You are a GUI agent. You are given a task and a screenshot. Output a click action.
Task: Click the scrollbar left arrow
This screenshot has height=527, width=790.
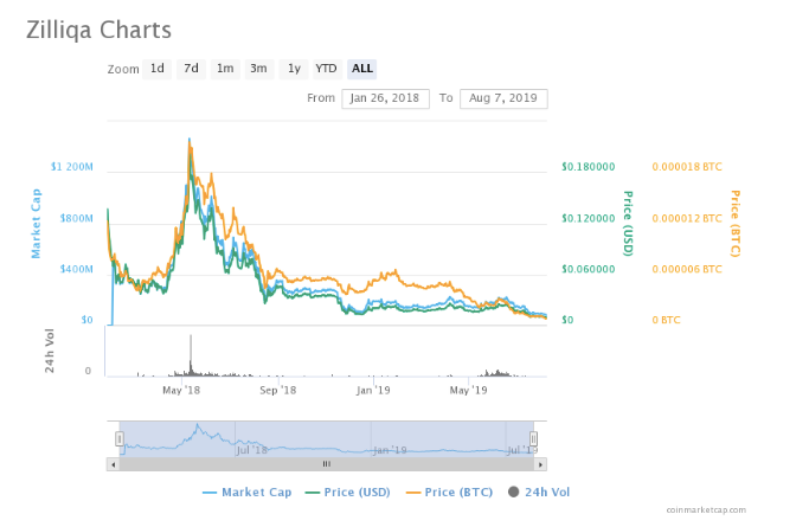click(x=113, y=465)
